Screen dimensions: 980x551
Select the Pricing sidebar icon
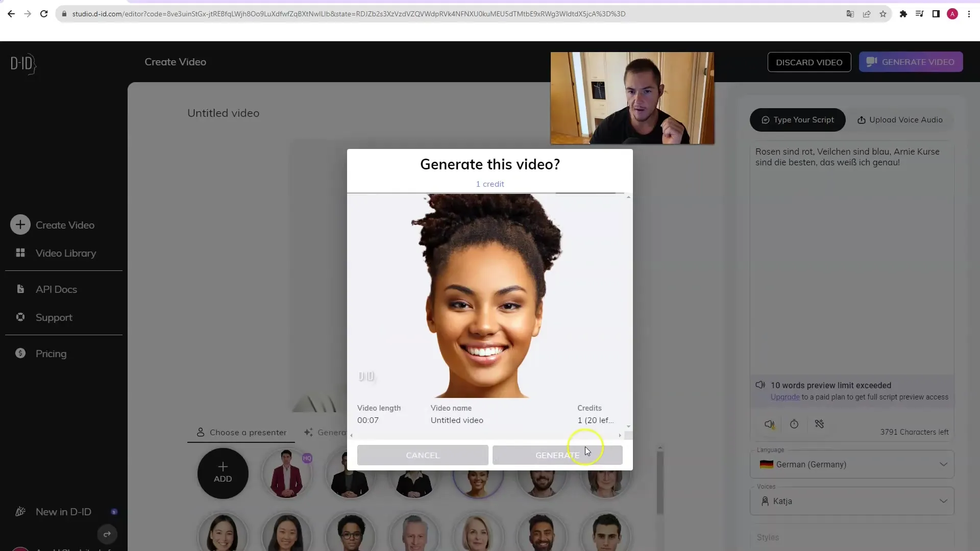click(20, 353)
